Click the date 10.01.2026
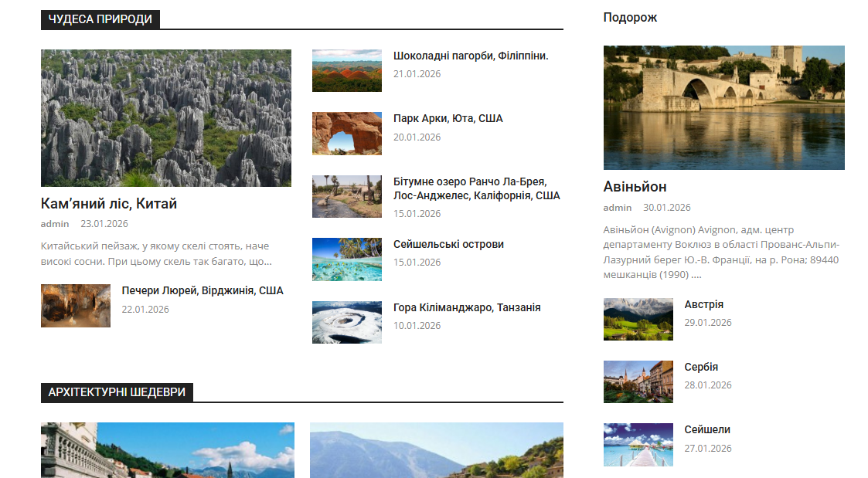The height and width of the screenshot is (478, 868). (x=417, y=325)
